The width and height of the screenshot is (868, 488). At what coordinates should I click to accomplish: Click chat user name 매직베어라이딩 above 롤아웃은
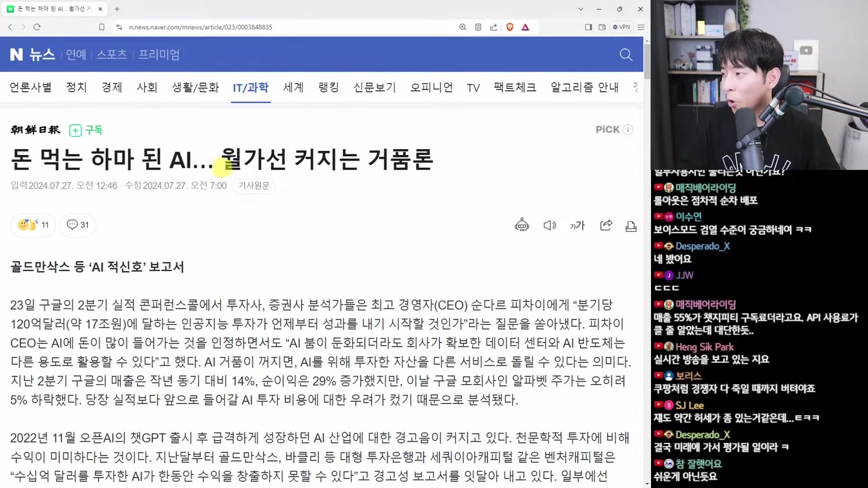coord(706,188)
